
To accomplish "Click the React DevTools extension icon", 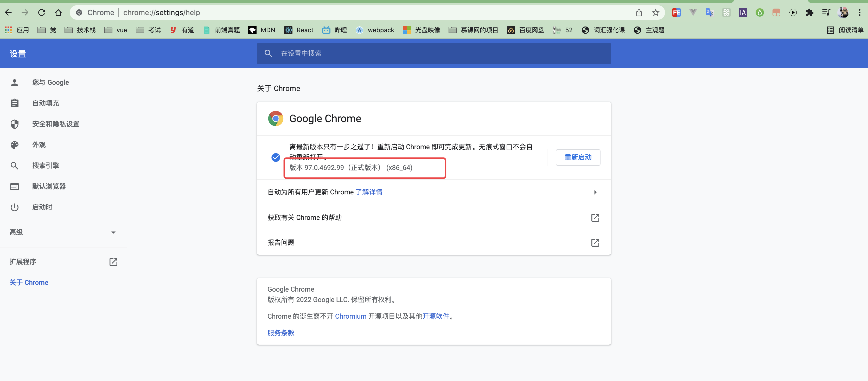I will coord(726,12).
